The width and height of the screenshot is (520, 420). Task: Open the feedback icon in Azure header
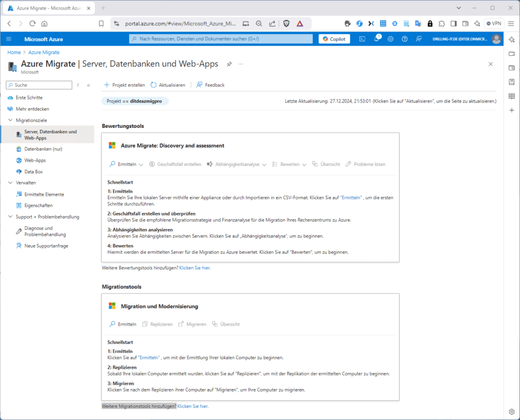419,39
